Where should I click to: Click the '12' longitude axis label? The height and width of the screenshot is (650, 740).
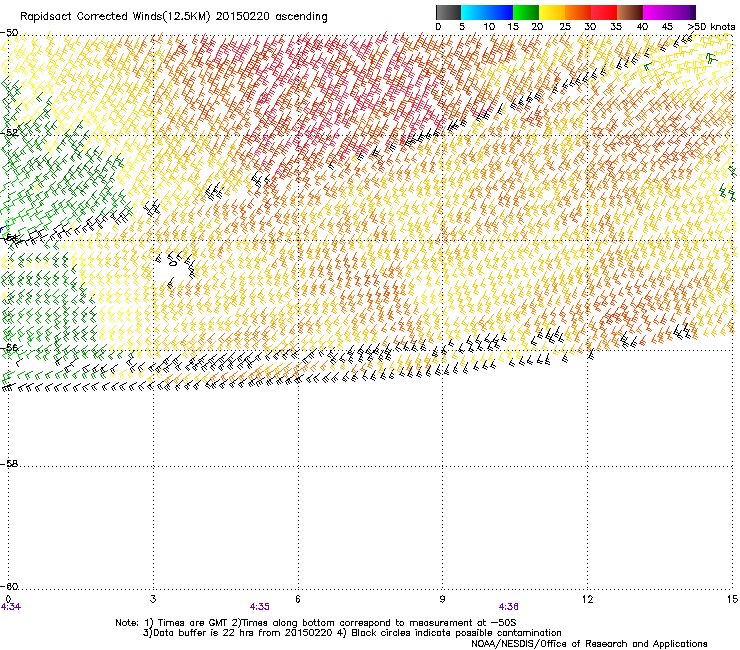coord(587,599)
